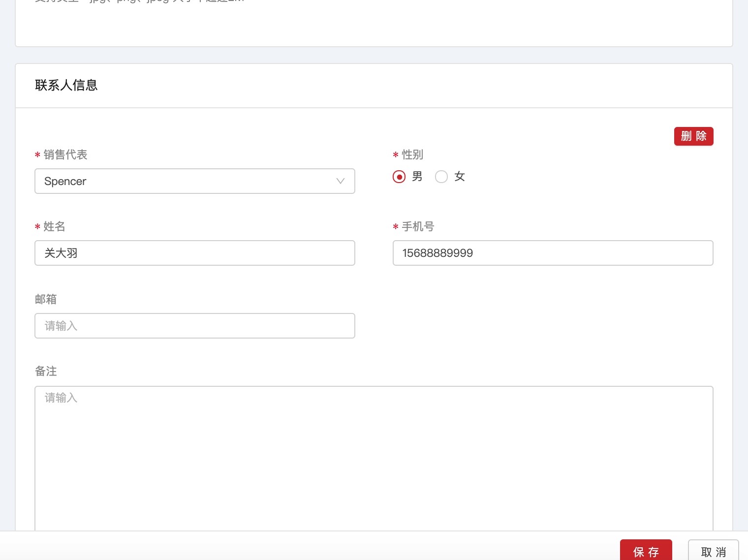Click the 手机号 field label
Screen dimensions: 748x560
pos(418,226)
